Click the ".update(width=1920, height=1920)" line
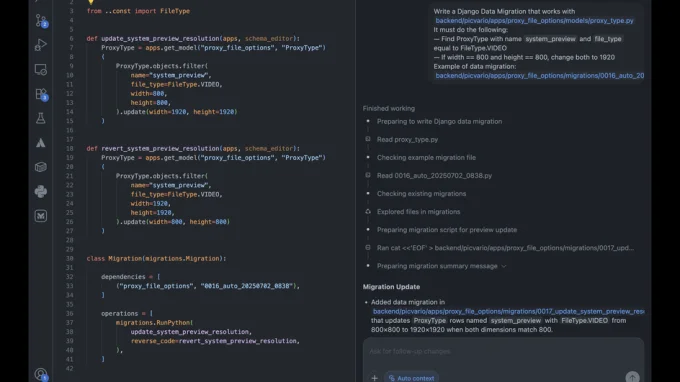The width and height of the screenshot is (680, 382). click(177, 112)
